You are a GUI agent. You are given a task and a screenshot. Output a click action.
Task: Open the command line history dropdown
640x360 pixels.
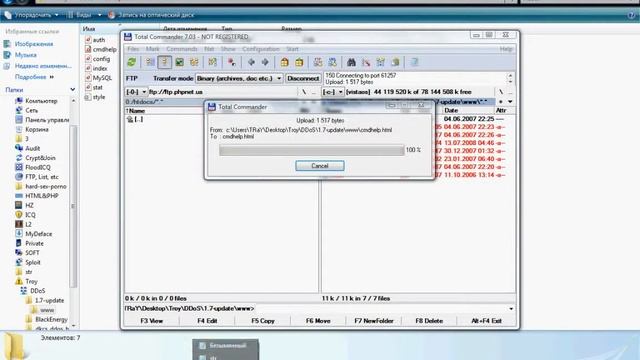pos(511,309)
